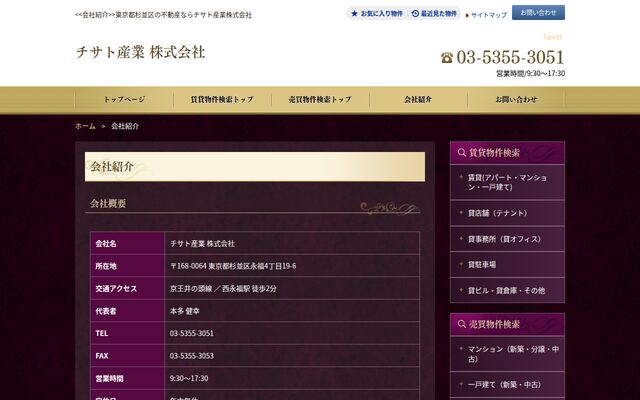Open 賃貸物件検索トップ in navigation bar
This screenshot has height=400, width=640.
(x=222, y=99)
